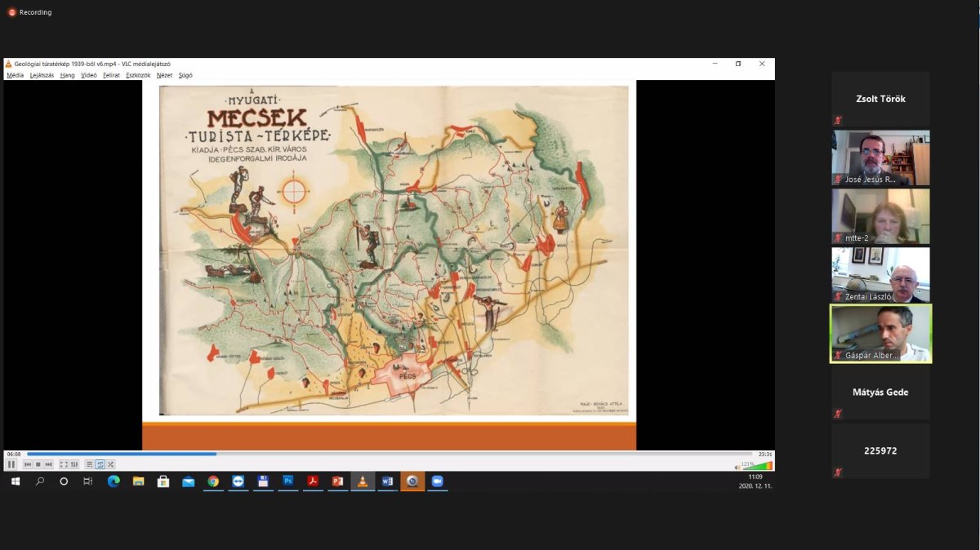Select Zentai László participant video tile

click(880, 275)
